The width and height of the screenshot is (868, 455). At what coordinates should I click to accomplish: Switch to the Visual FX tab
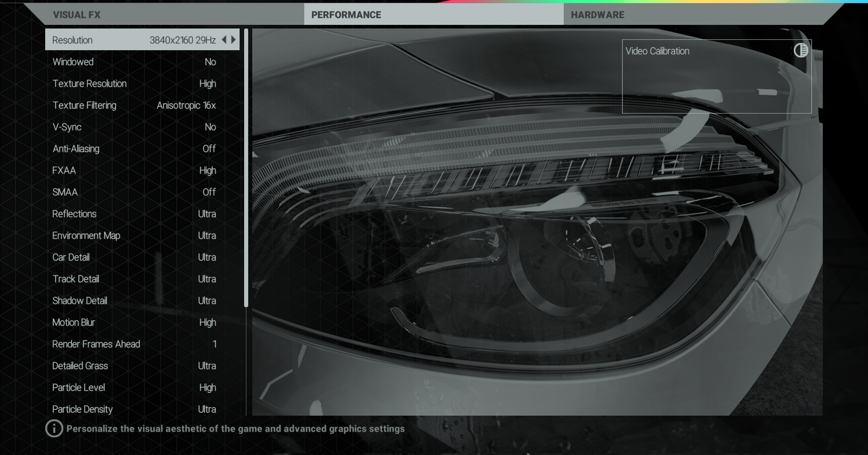76,15
